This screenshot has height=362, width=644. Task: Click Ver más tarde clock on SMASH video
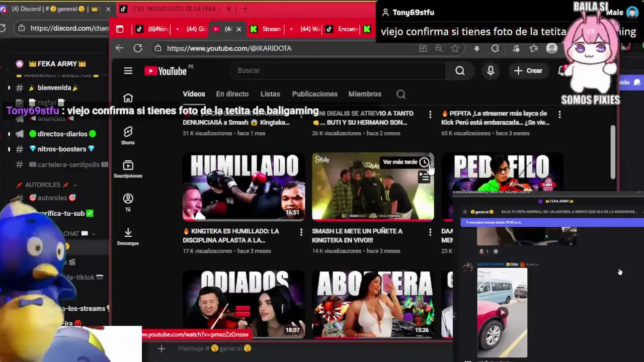point(424,162)
